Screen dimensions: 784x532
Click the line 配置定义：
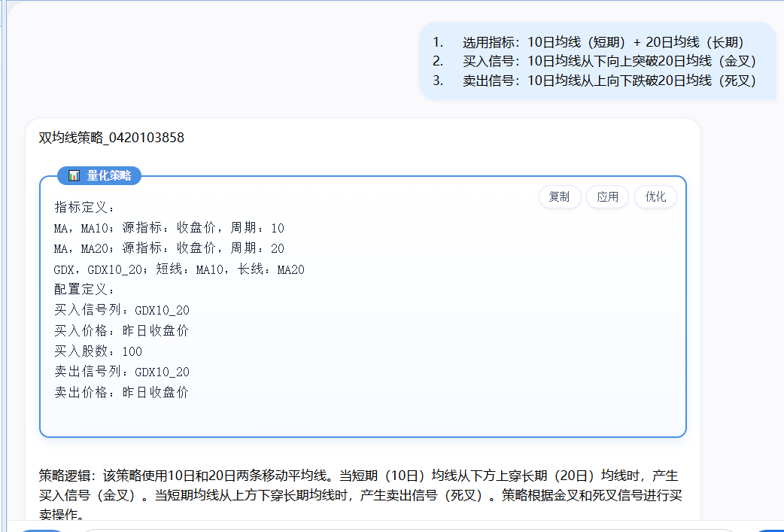pos(84,290)
